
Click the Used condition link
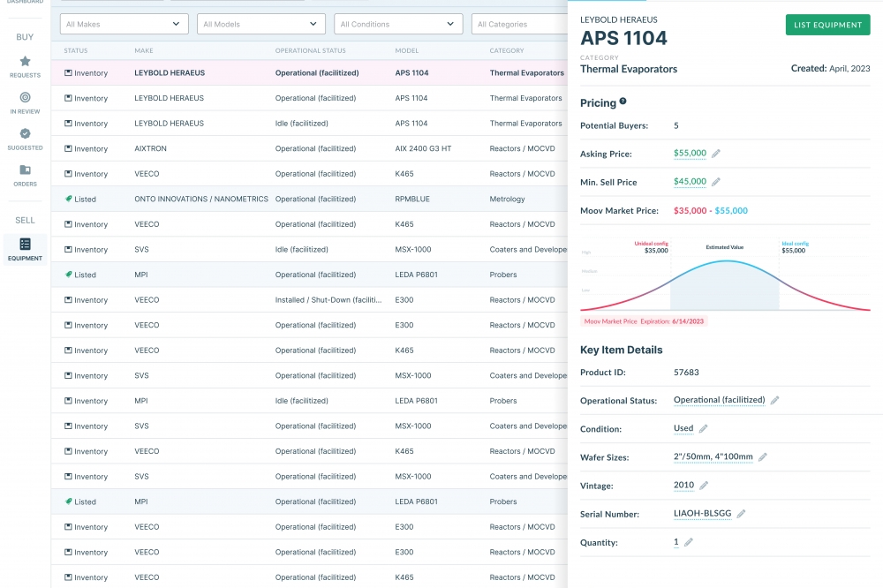pos(682,429)
